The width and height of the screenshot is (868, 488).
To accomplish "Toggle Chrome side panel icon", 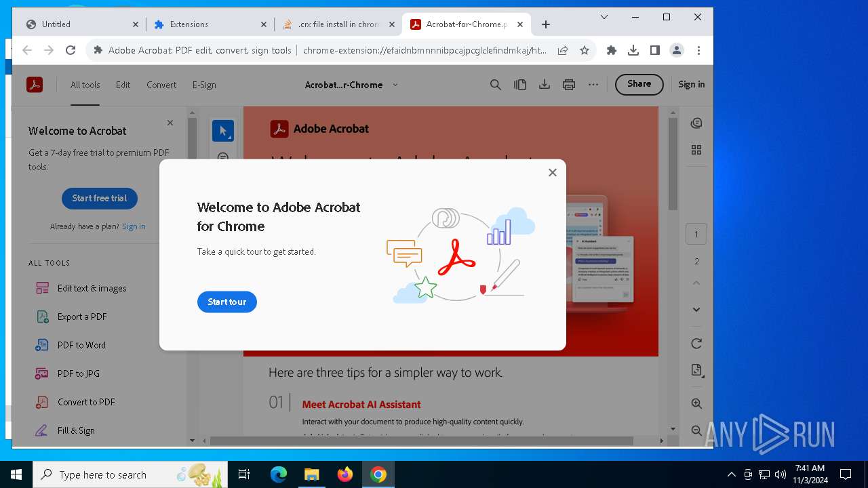I will (655, 50).
